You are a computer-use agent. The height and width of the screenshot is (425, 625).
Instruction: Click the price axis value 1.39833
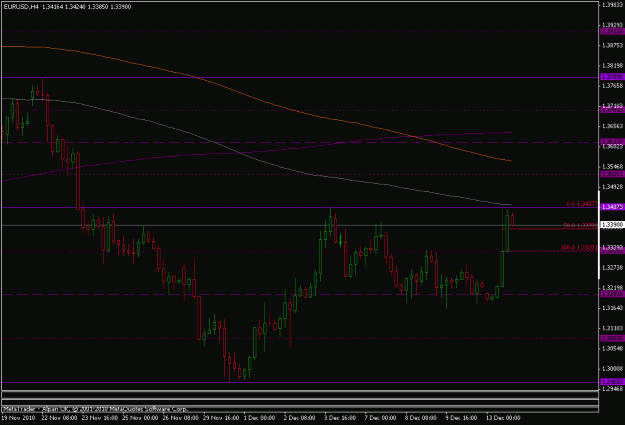pyautogui.click(x=612, y=5)
